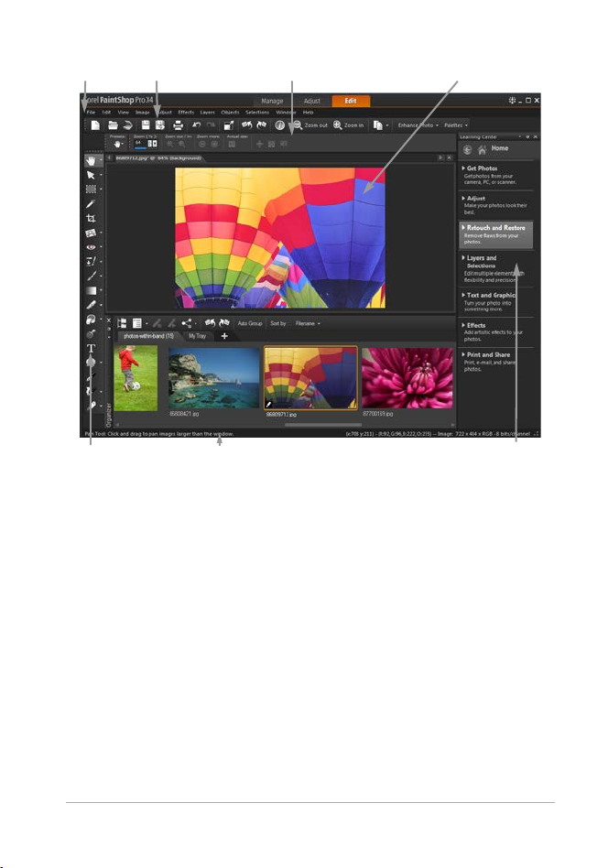Toggle Navigation panel icon in Organizer toolbar
This screenshot has width=608, height=868.
122,323
